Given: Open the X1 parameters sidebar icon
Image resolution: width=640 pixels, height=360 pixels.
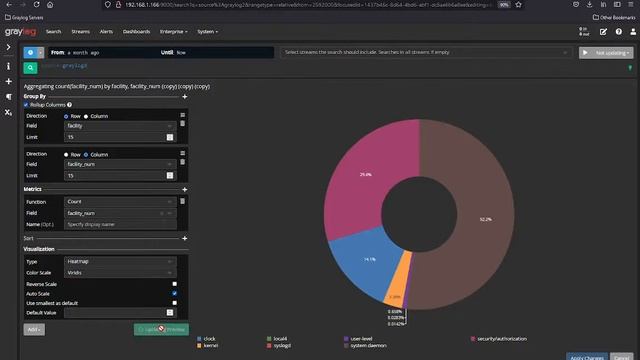Looking at the screenshot, I should click(8, 112).
